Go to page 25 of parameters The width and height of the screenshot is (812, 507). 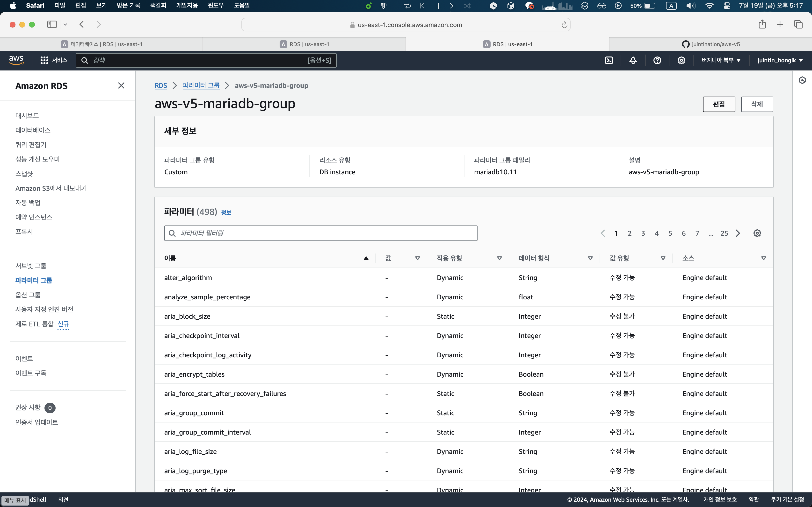point(724,233)
